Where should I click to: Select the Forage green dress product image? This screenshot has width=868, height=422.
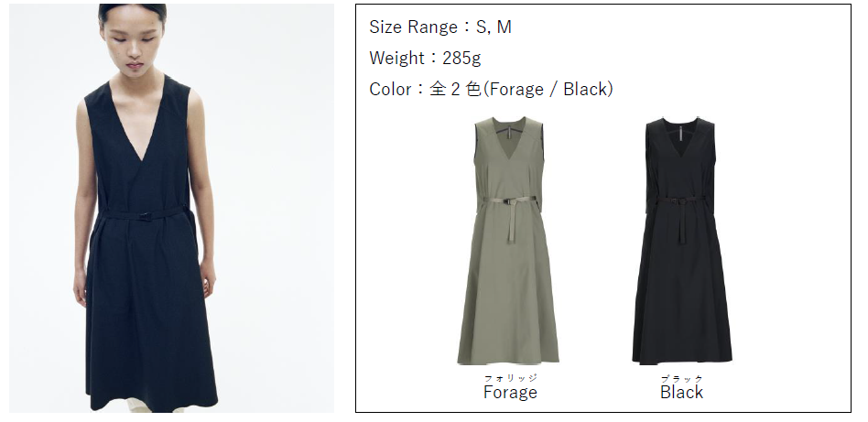click(508, 241)
